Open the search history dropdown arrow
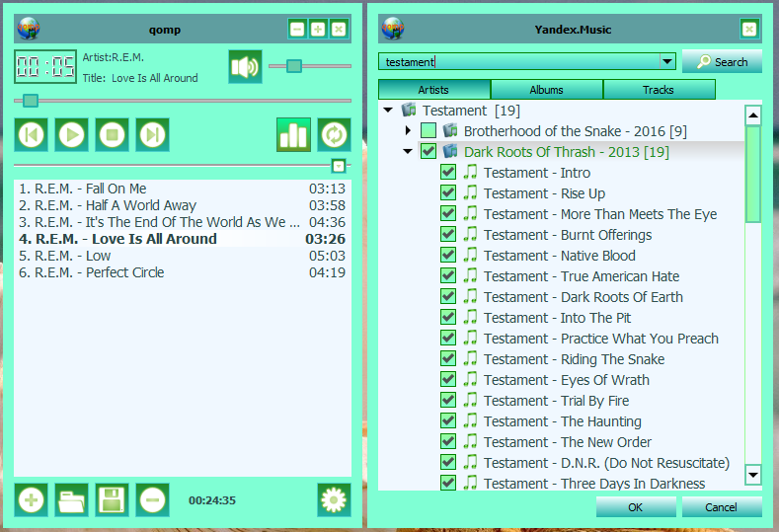Screen dimensions: 779x532 point(667,61)
